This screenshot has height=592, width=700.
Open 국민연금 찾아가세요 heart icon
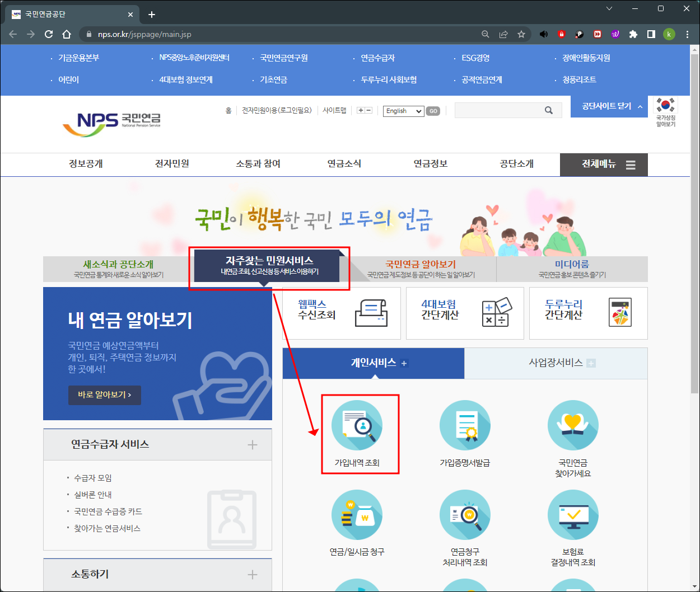click(573, 425)
